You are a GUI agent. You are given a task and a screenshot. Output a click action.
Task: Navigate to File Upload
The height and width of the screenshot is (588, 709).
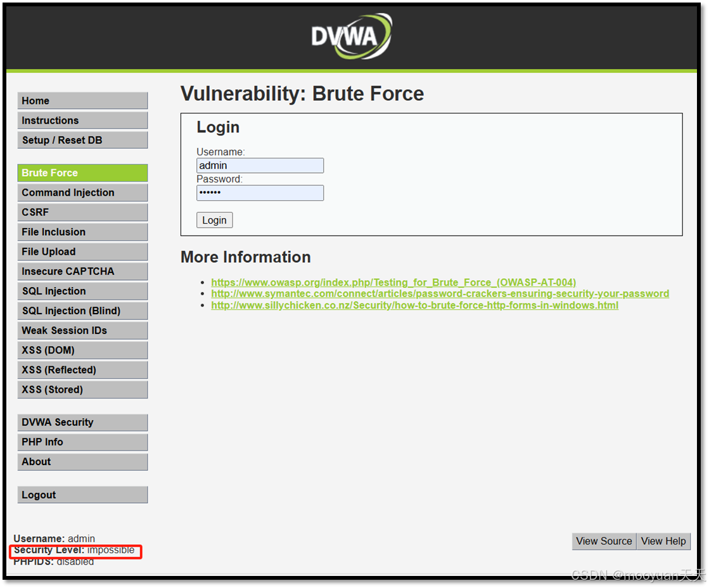coord(83,252)
